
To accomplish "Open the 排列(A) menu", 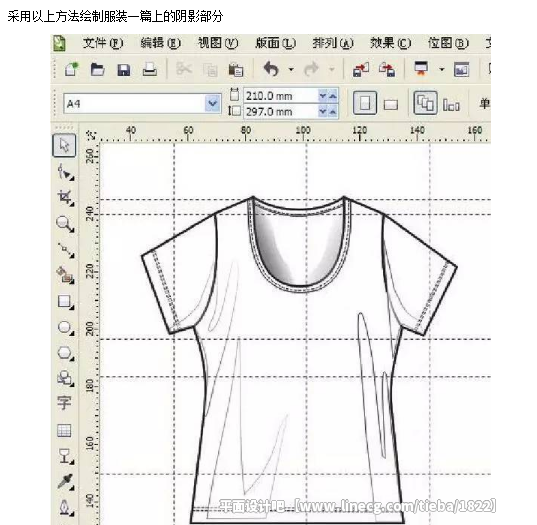I will click(x=333, y=43).
